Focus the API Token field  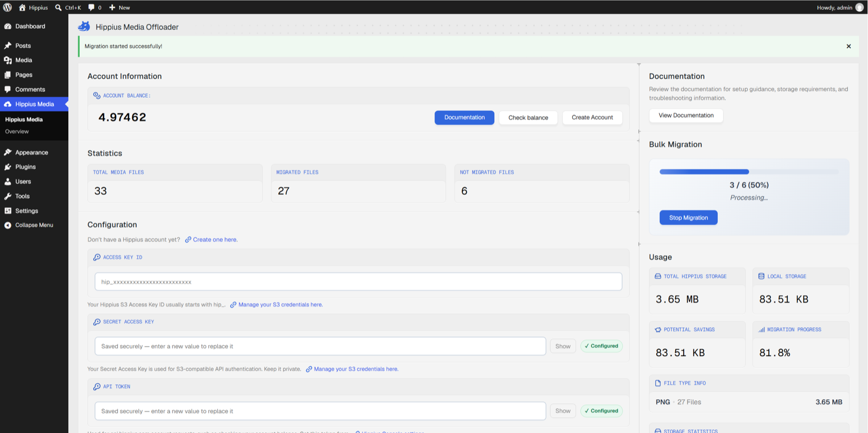pos(320,411)
